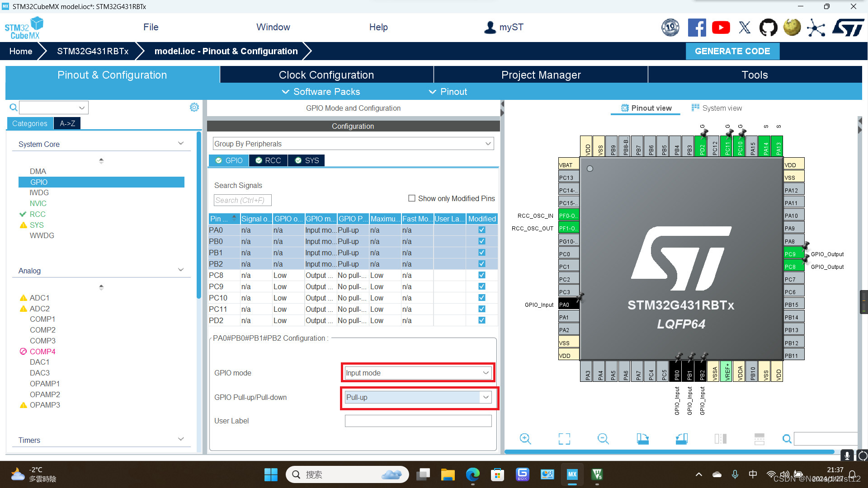Open File Explorer from the taskbar
Screen dimensions: 868x488
click(x=448, y=474)
